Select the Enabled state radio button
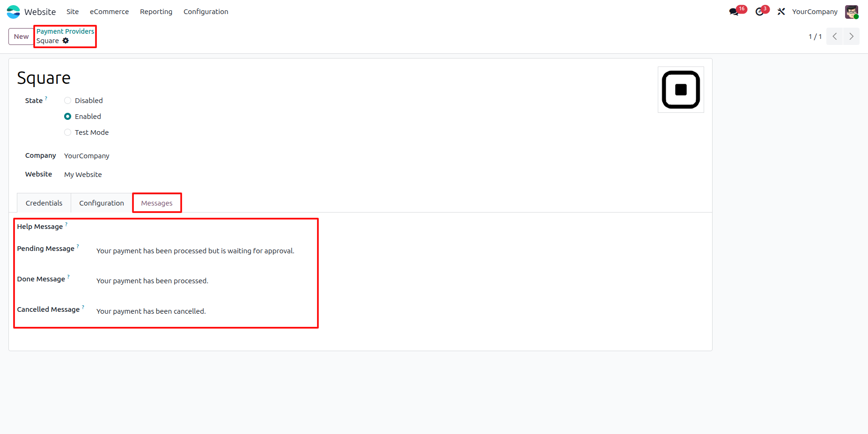868x434 pixels. pos(67,117)
